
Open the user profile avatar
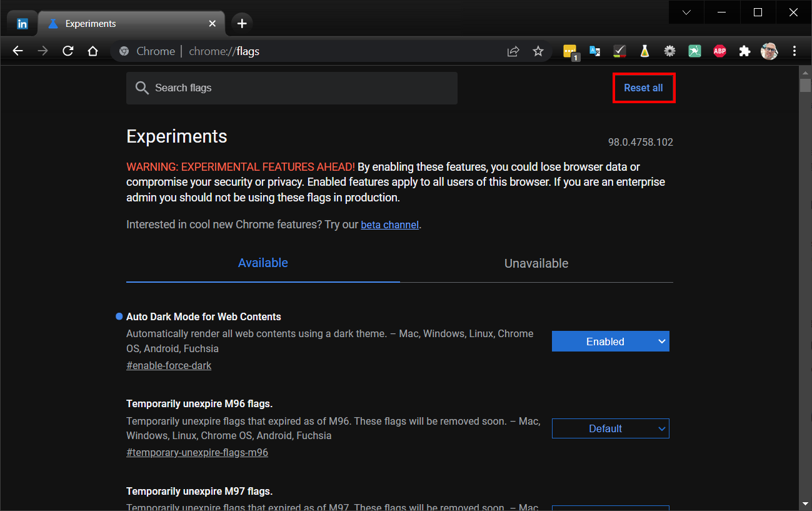769,51
